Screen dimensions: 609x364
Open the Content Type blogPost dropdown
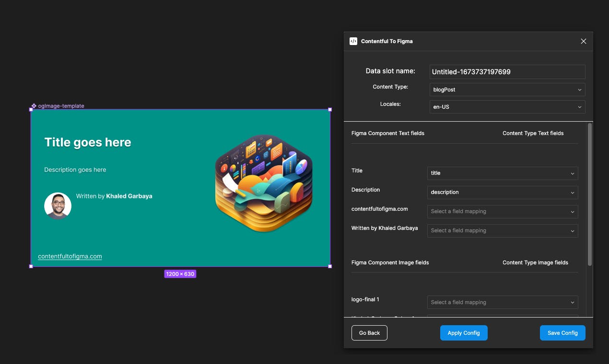pos(507,90)
